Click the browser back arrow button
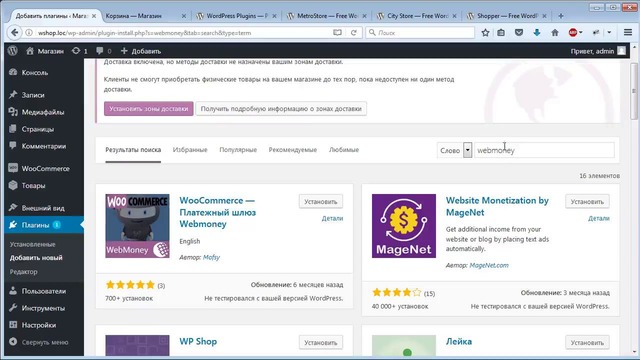The image size is (640, 360). pos(15,33)
